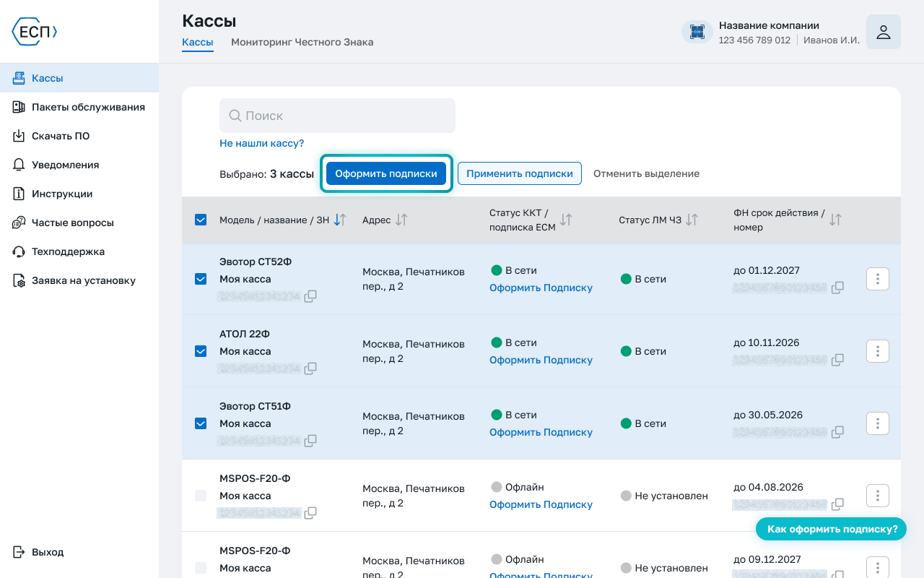Uncheck the Эвотор СТ51Ф row checkbox
This screenshot has height=578, width=924.
point(201,423)
